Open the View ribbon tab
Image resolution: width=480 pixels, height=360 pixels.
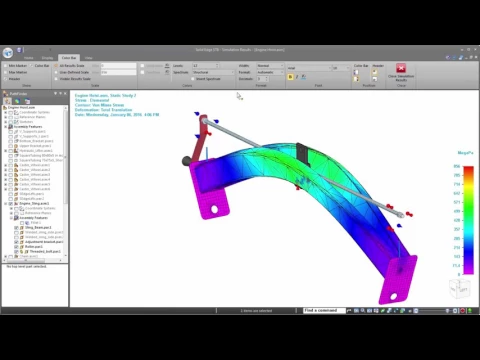tap(88, 58)
